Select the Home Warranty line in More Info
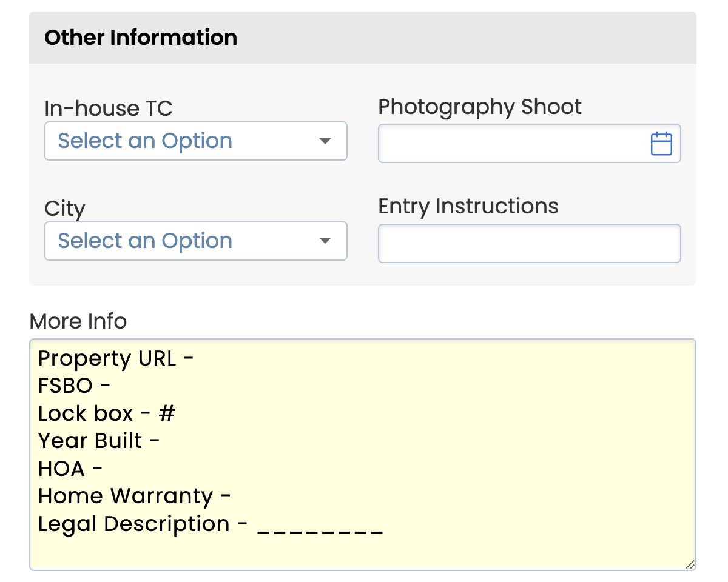This screenshot has width=728, height=582. point(134,496)
